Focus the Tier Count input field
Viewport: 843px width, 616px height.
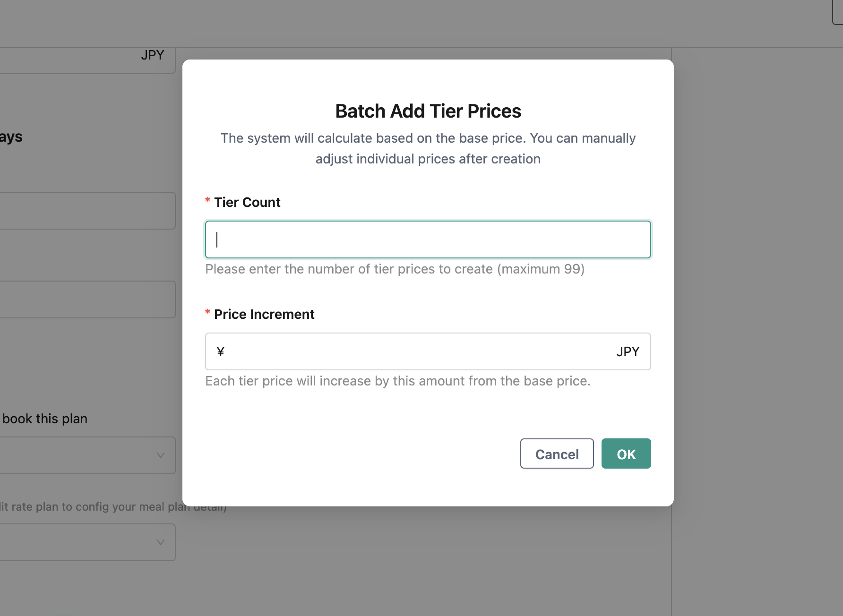click(x=428, y=240)
